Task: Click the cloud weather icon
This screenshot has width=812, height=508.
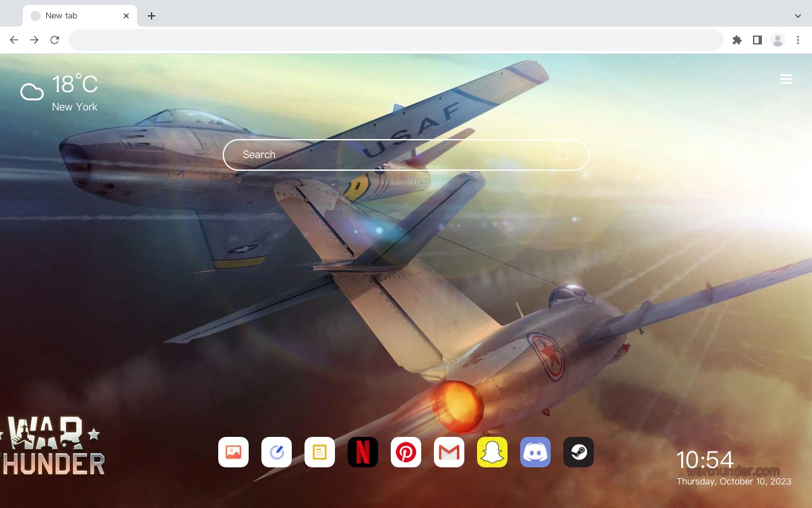Action: point(32,92)
